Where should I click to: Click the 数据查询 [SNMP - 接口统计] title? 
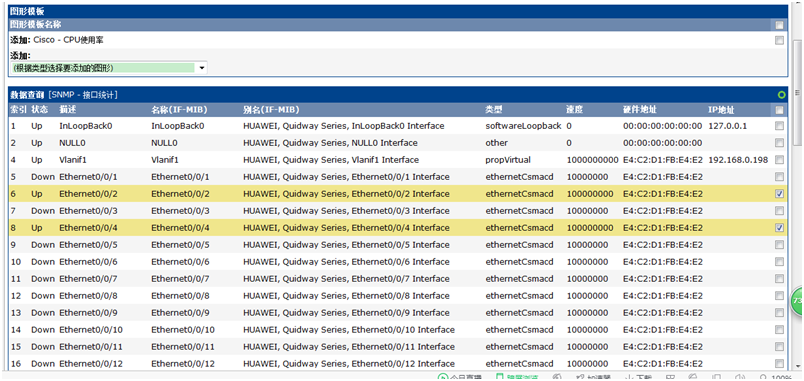(65, 95)
